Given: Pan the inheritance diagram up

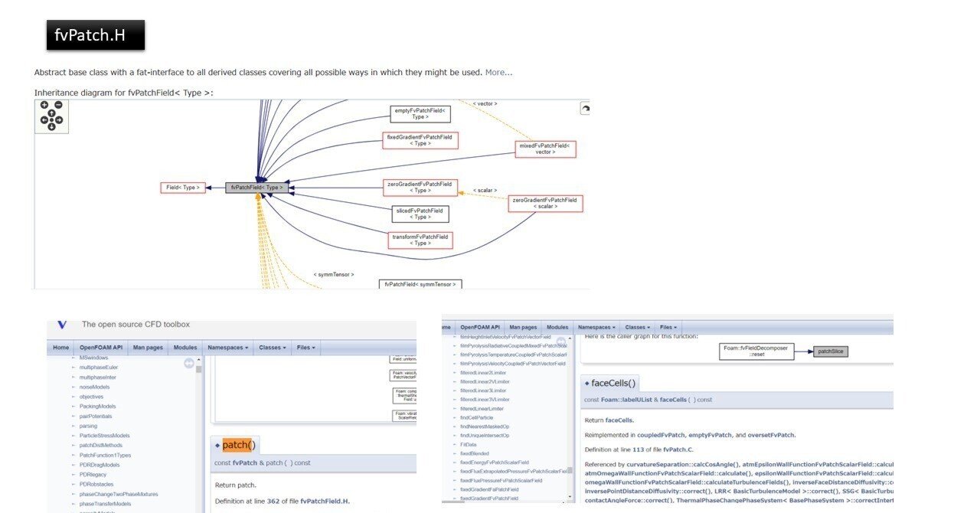Looking at the screenshot, I should (x=51, y=113).
